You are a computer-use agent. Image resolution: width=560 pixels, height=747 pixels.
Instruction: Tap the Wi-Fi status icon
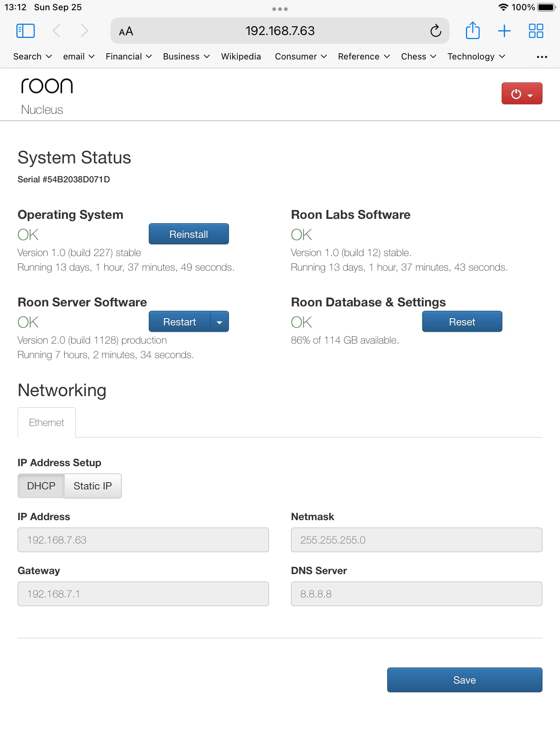coord(503,7)
